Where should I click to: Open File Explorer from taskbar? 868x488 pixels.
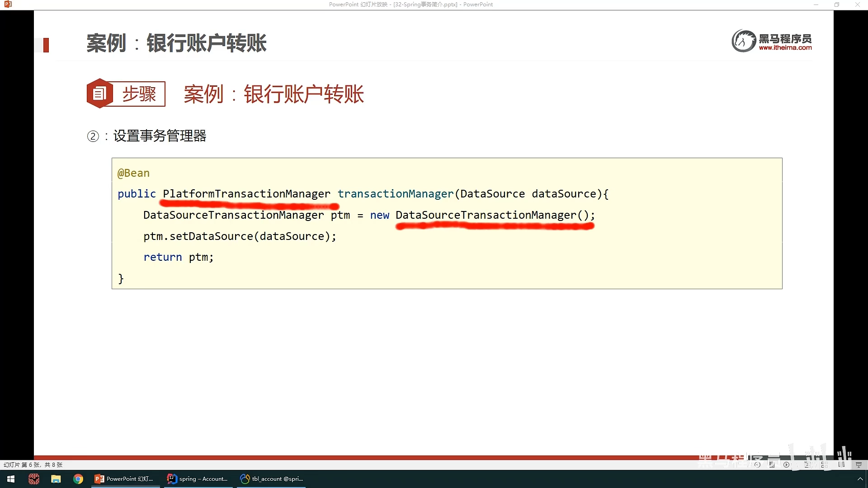click(56, 479)
